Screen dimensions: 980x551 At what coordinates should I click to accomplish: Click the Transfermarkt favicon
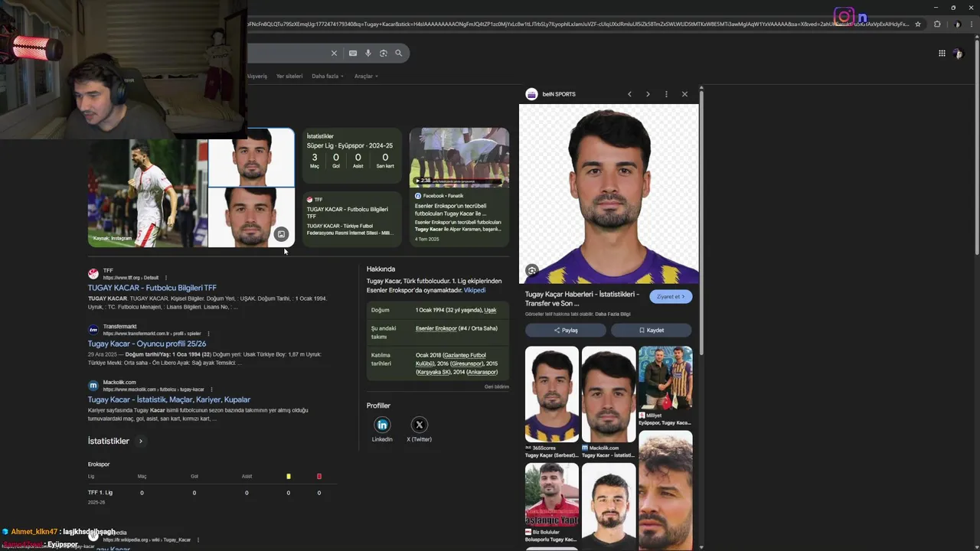(x=93, y=330)
